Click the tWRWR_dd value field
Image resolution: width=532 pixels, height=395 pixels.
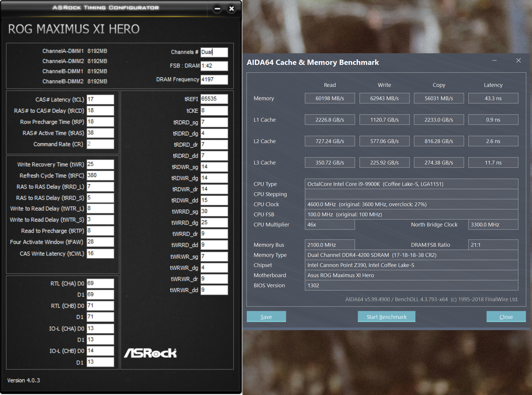click(x=214, y=290)
